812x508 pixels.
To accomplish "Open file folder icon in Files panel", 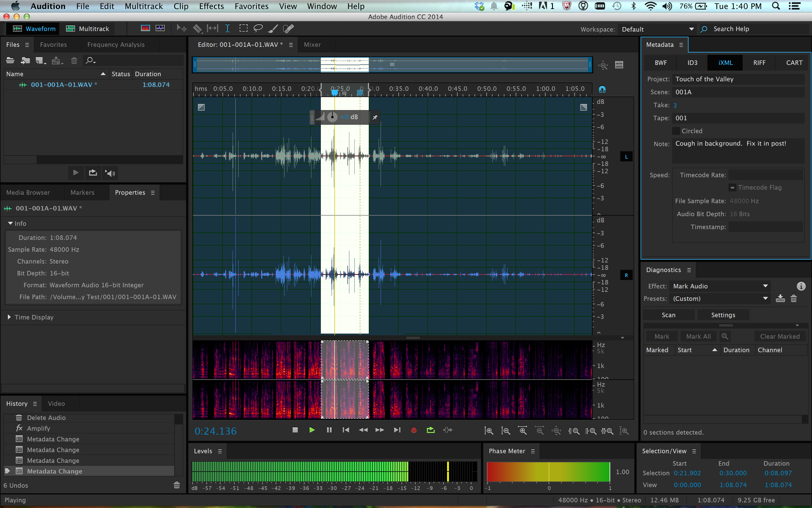I will click(10, 60).
